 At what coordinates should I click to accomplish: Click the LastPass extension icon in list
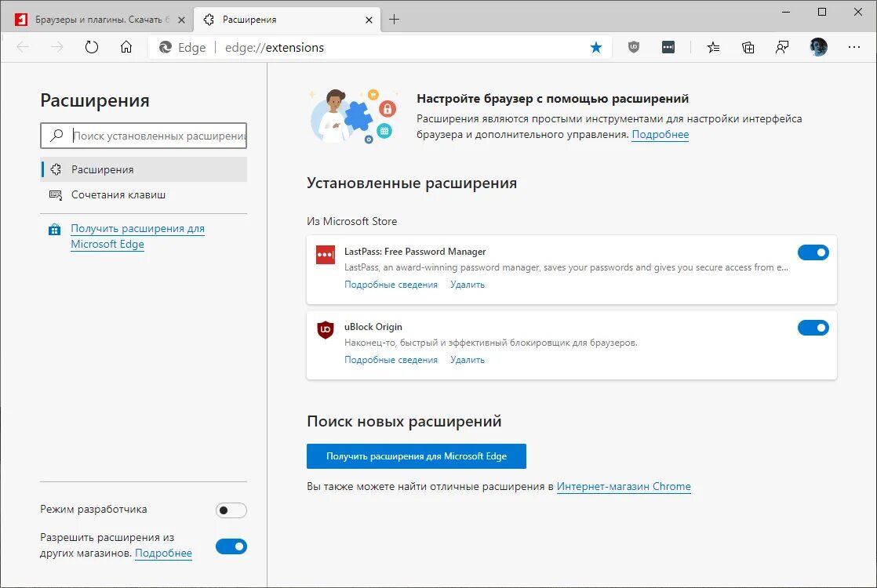click(x=326, y=254)
